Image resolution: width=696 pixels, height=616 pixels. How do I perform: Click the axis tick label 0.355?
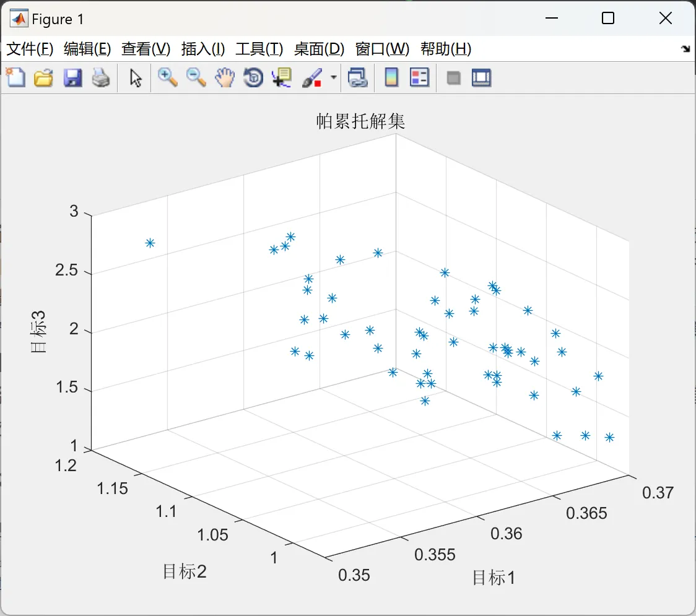click(x=435, y=555)
